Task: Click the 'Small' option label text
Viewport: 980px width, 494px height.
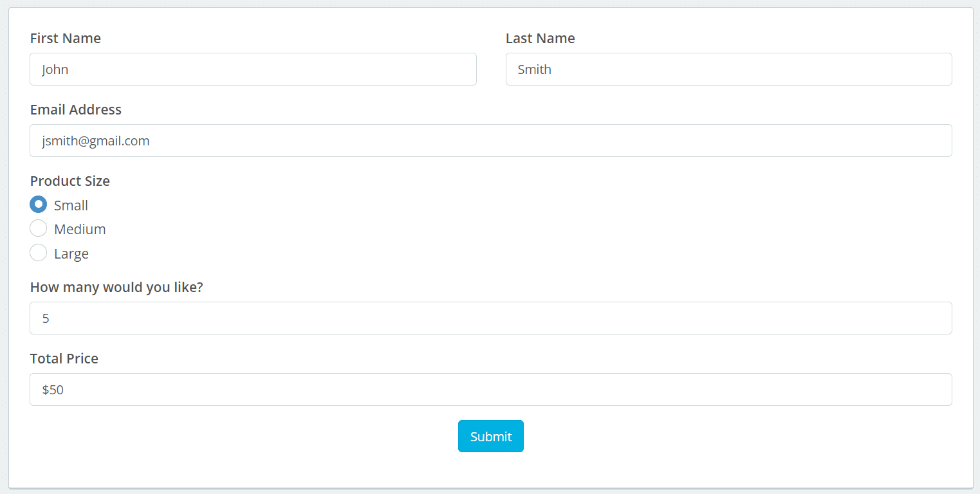Action: tap(71, 205)
